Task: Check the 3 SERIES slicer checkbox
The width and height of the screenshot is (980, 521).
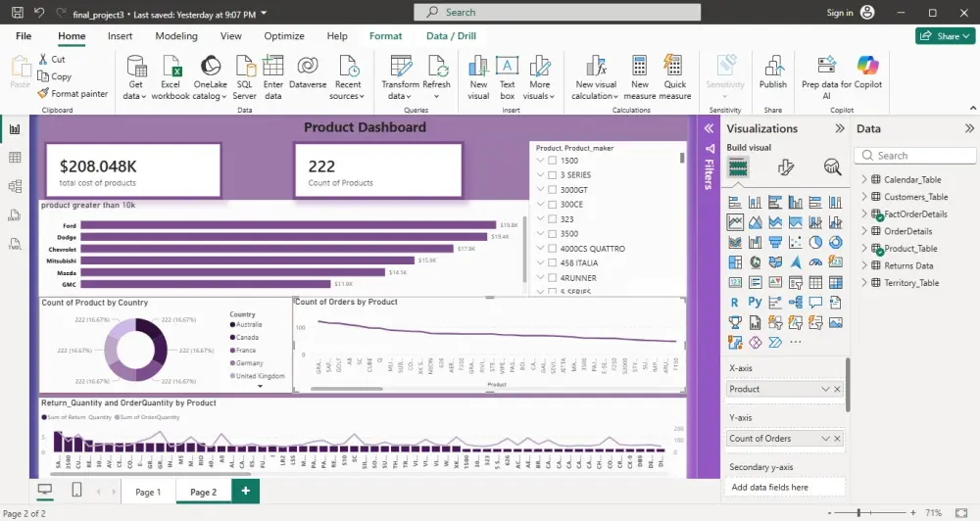Action: click(x=553, y=175)
